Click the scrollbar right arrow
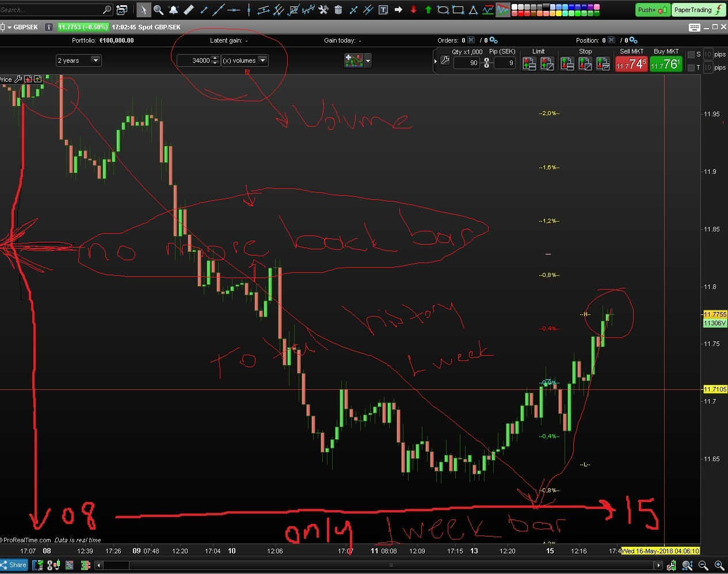The width and height of the screenshot is (728, 574). (x=658, y=565)
